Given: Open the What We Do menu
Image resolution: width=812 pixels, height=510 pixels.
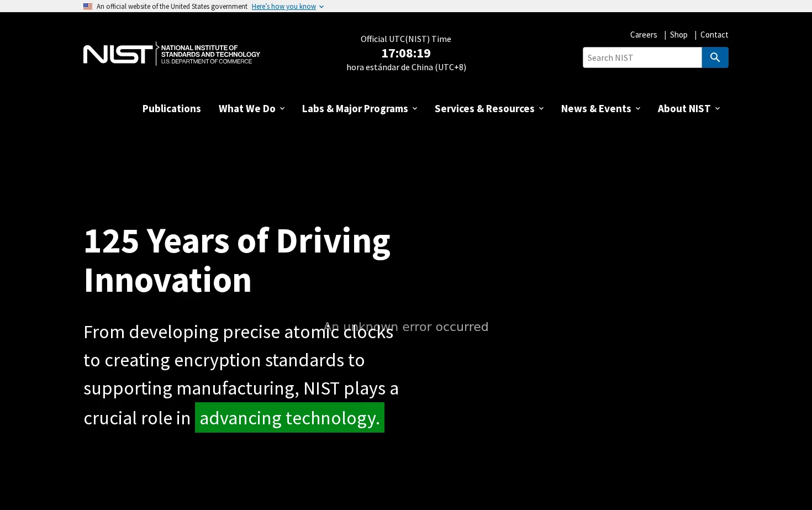Looking at the screenshot, I should coord(247,108).
